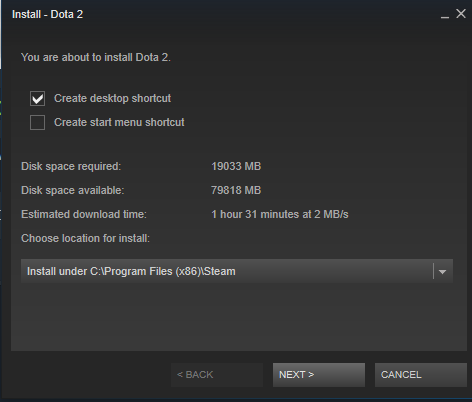Click the 'Estimated download time:' label
The height and width of the screenshot is (402, 472).
click(x=84, y=214)
